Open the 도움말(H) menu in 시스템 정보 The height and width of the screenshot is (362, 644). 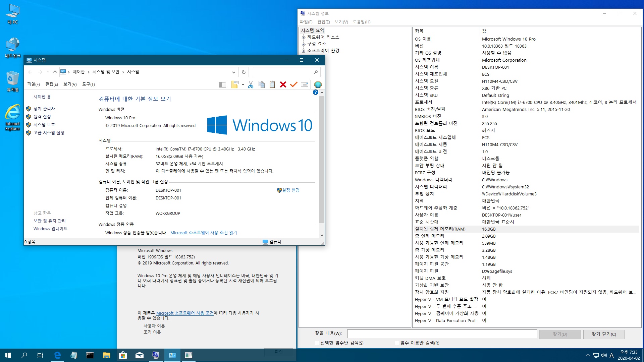(362, 22)
